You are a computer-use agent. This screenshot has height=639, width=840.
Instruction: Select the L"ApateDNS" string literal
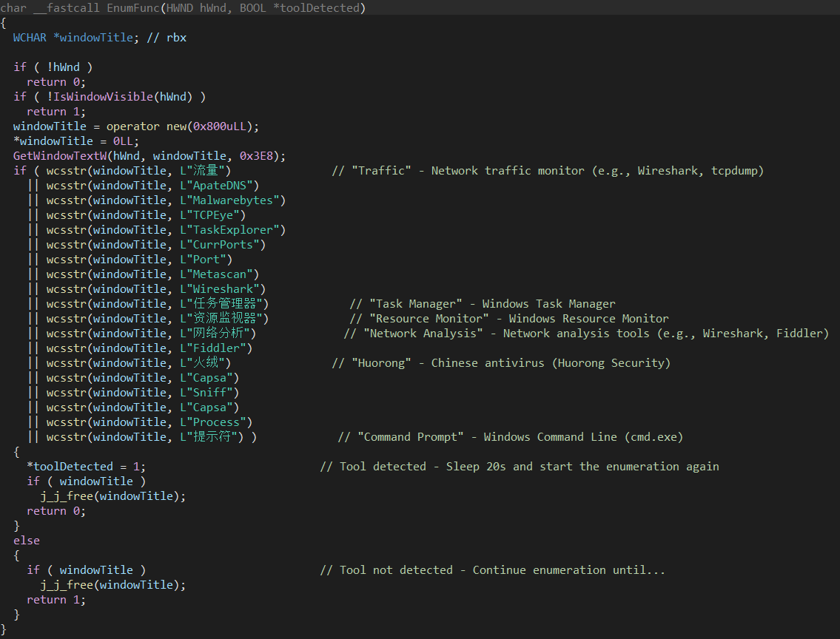click(x=216, y=186)
